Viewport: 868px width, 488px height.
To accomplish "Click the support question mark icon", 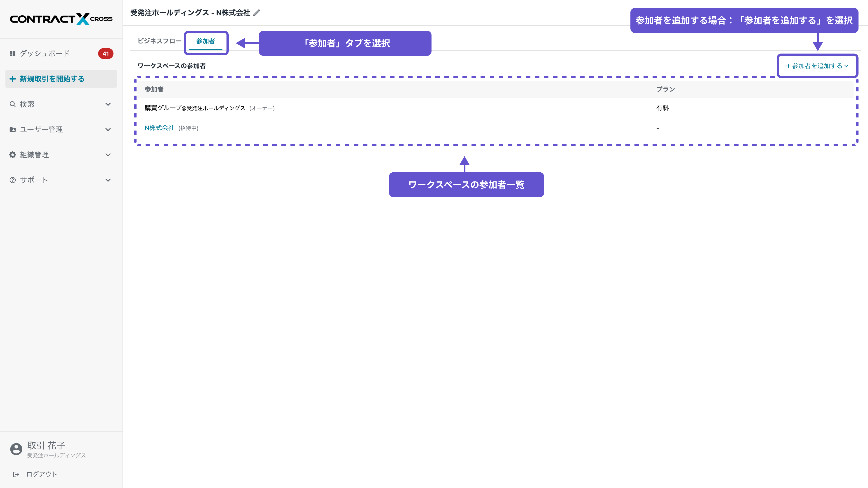I will click(12, 180).
